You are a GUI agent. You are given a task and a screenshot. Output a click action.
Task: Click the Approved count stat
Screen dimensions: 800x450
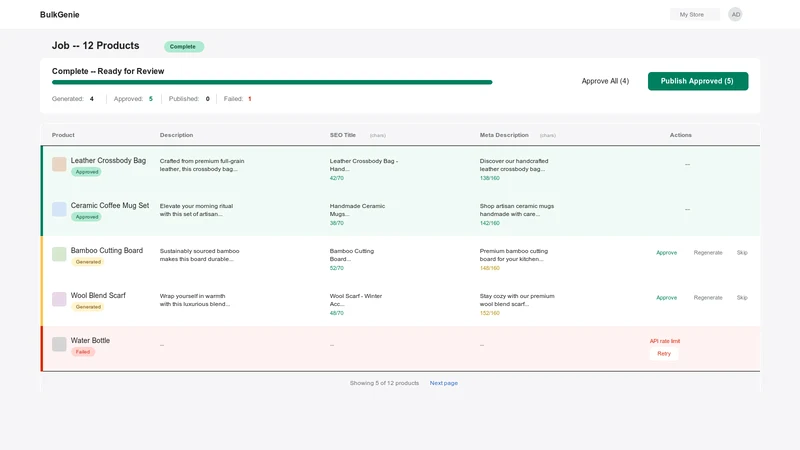click(x=133, y=99)
